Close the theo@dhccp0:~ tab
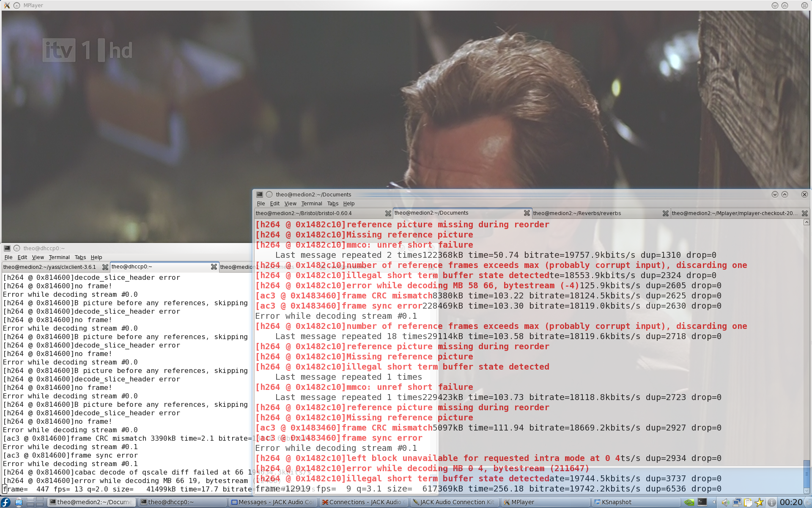Screen dimensions: 812x508 point(214,267)
